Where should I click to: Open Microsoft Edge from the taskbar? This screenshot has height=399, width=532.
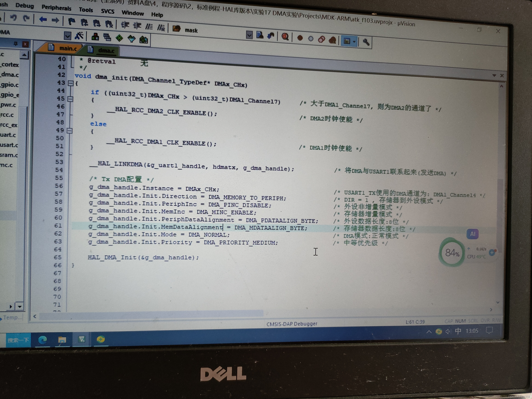point(43,340)
